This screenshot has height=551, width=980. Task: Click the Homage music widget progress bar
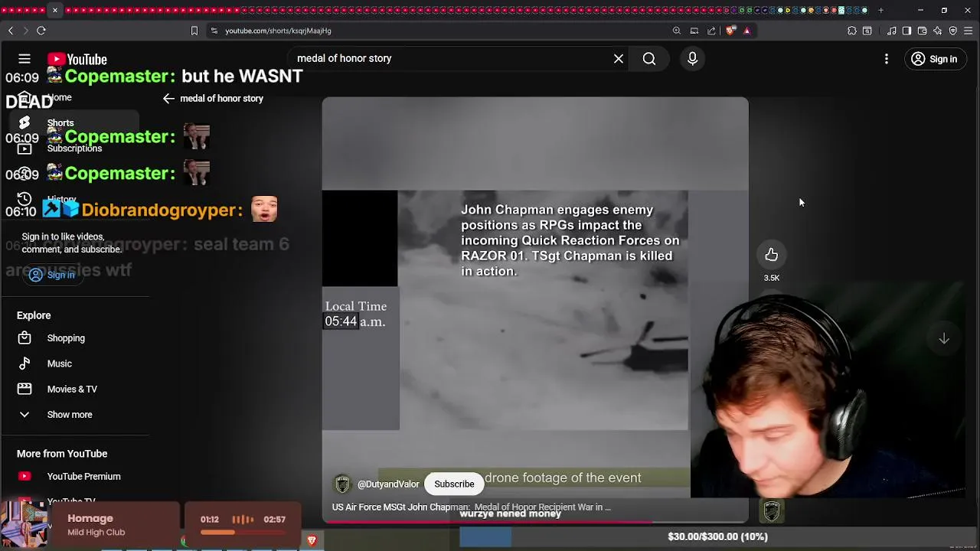tap(243, 532)
